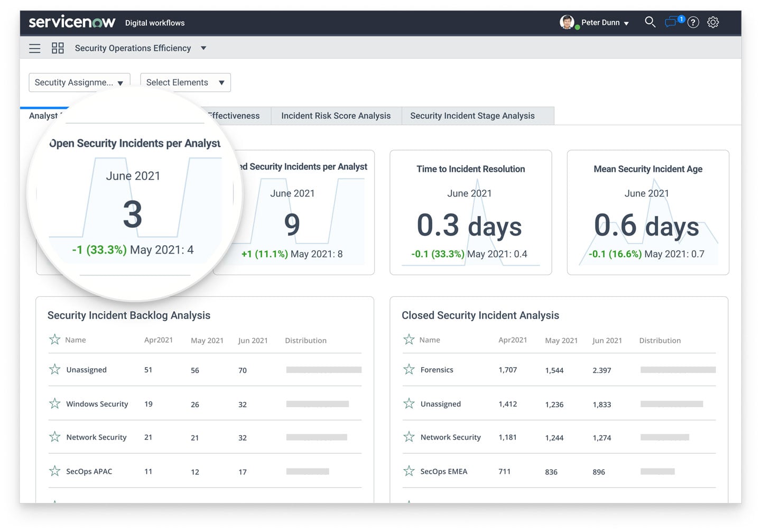The height and width of the screenshot is (532, 761).
Task: Click the dashboard grid icon
Action: tap(58, 48)
